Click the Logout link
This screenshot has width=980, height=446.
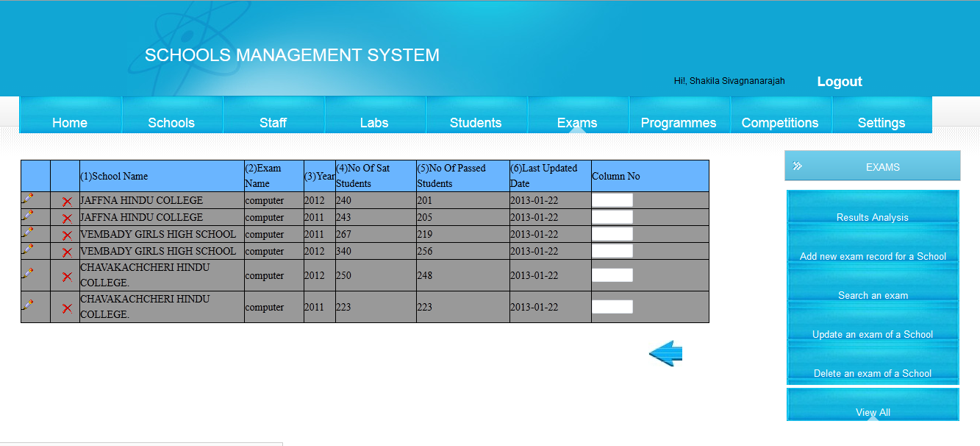[x=839, y=81]
